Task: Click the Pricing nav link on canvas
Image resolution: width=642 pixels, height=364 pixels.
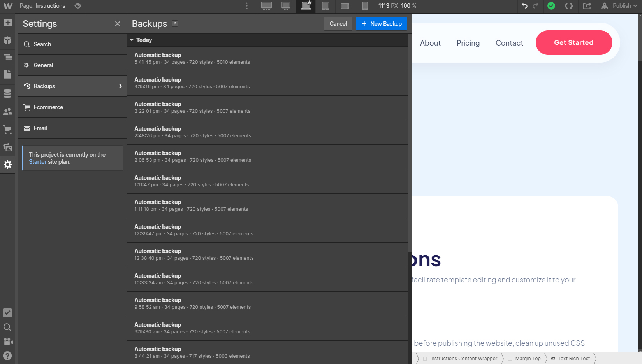Action: (x=468, y=43)
